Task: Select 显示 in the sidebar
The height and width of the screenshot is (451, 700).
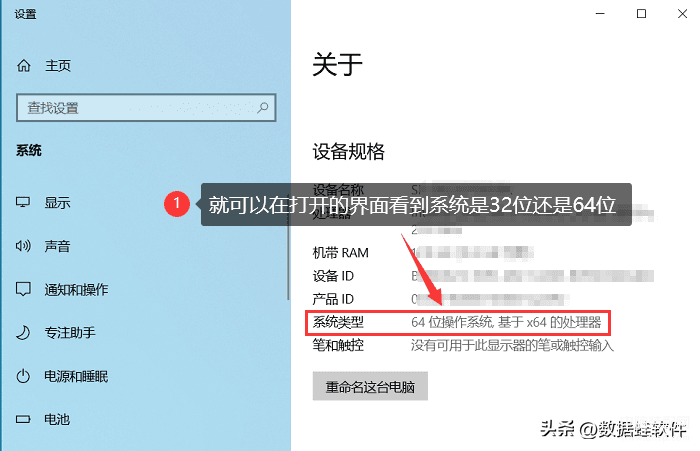Action: click(x=57, y=203)
